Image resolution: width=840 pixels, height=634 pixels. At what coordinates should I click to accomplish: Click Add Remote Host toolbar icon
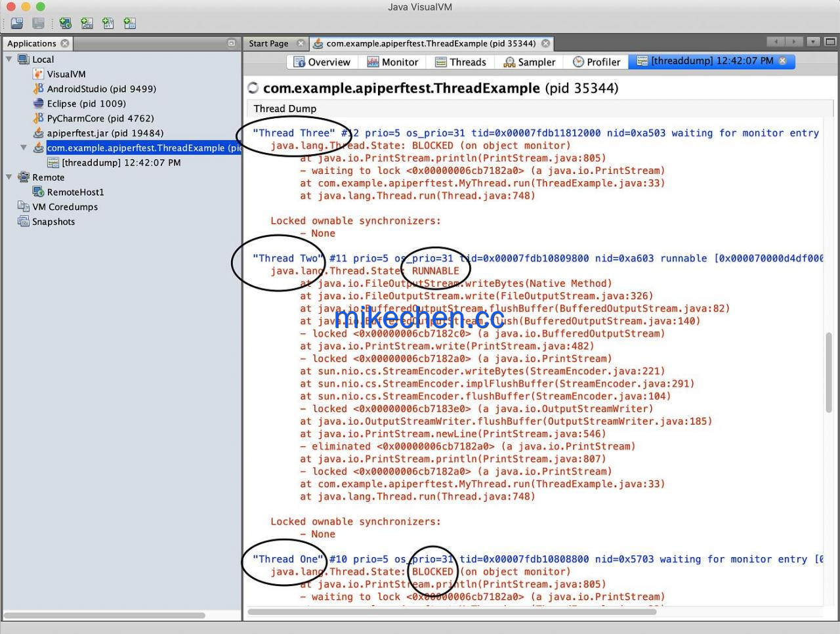point(65,24)
